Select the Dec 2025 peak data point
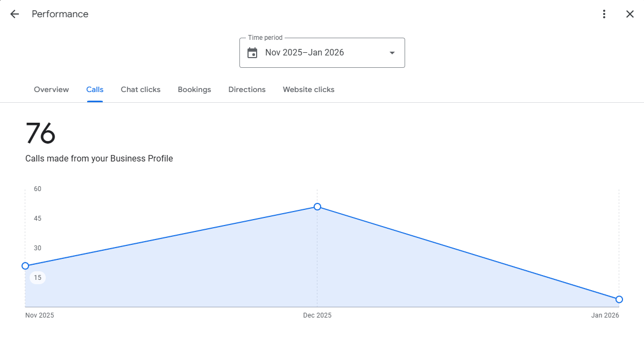The height and width of the screenshot is (345, 644). (317, 207)
